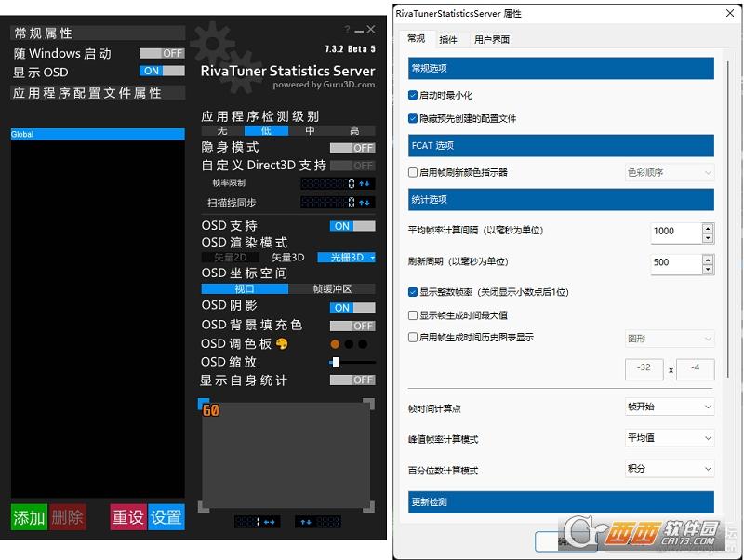Open 峰值帧率计算模式 dropdown (平均值)

670,437
